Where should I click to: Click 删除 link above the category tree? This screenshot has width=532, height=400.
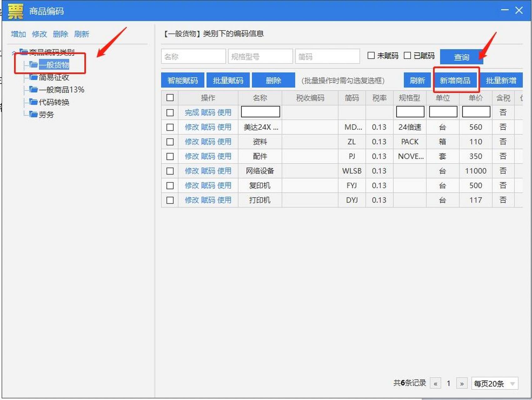60,34
